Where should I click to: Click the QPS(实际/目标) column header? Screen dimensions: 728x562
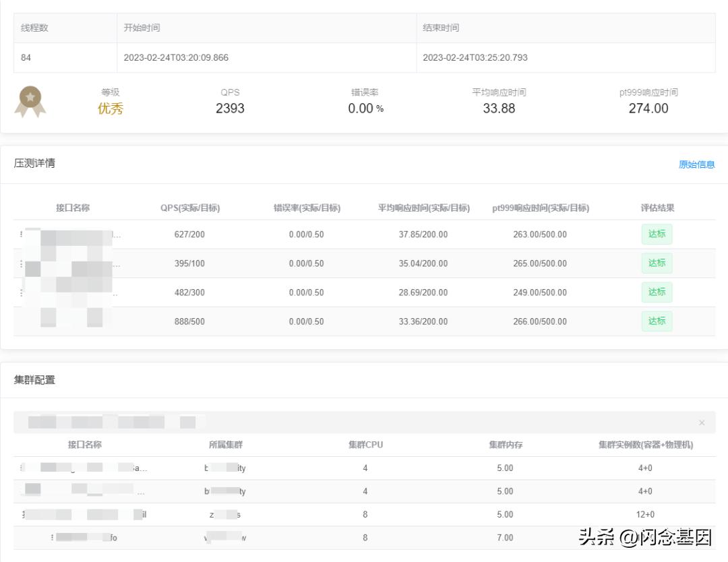[189, 208]
